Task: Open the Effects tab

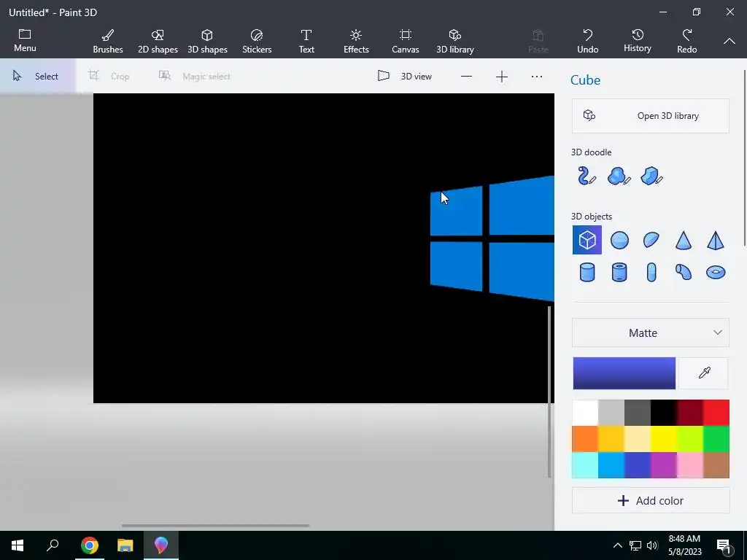Action: [x=356, y=41]
